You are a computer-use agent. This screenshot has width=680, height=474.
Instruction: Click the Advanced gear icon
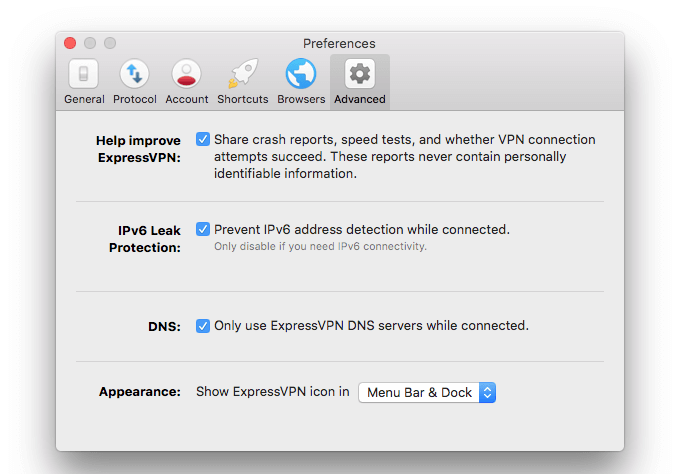click(359, 74)
